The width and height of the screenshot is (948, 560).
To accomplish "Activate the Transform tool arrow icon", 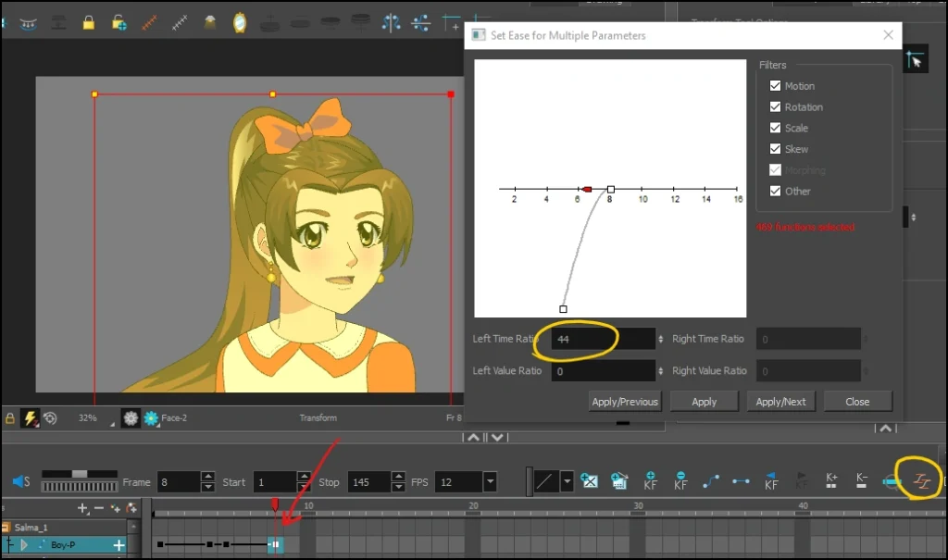I will 915,58.
